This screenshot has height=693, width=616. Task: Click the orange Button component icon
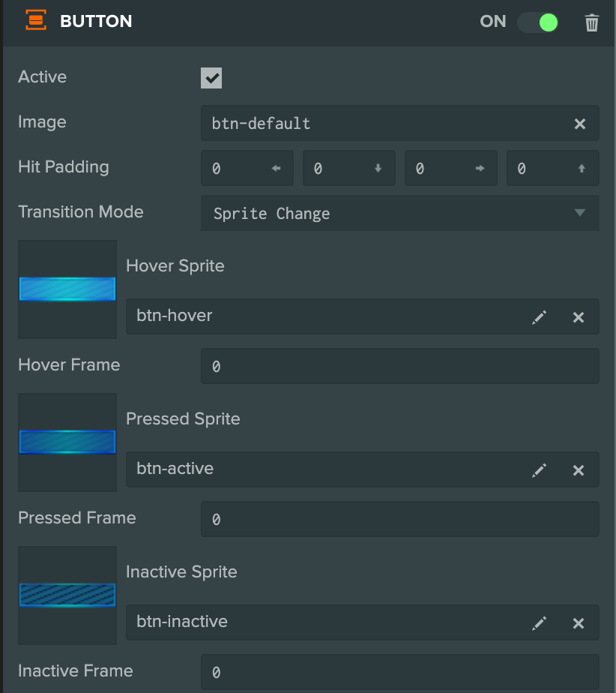36,21
